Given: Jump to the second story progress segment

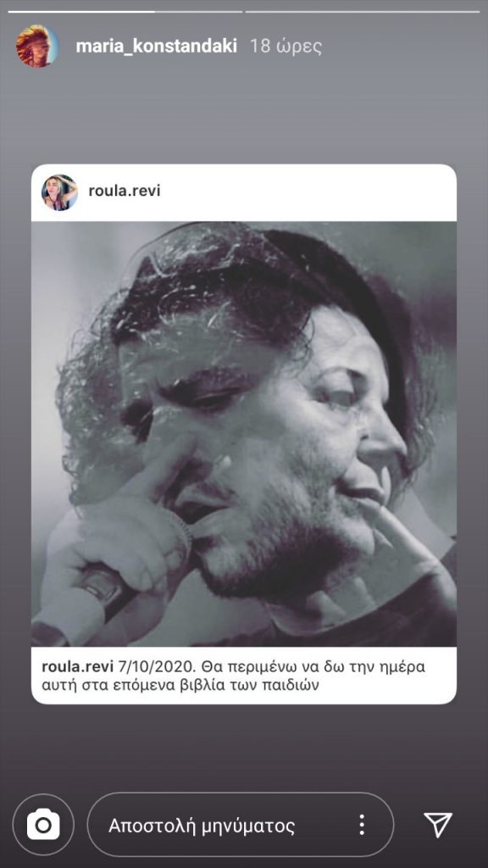Looking at the screenshot, I should pyautogui.click(x=363, y=12).
